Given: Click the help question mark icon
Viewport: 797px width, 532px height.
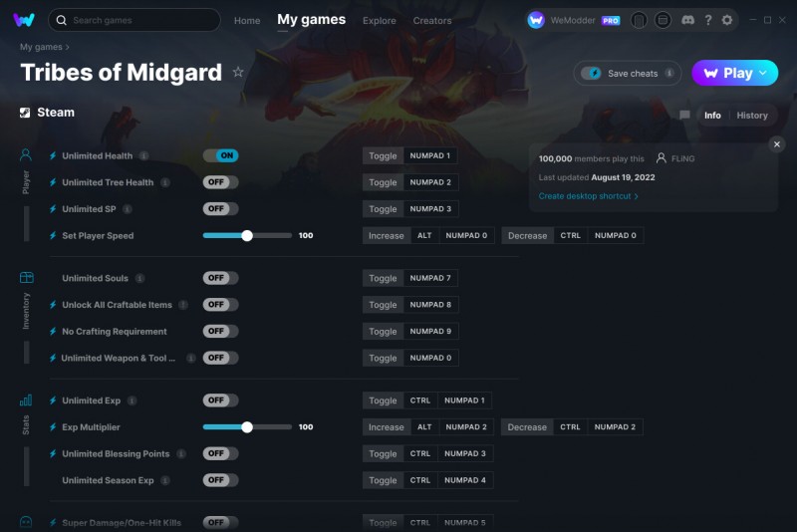Looking at the screenshot, I should (708, 20).
